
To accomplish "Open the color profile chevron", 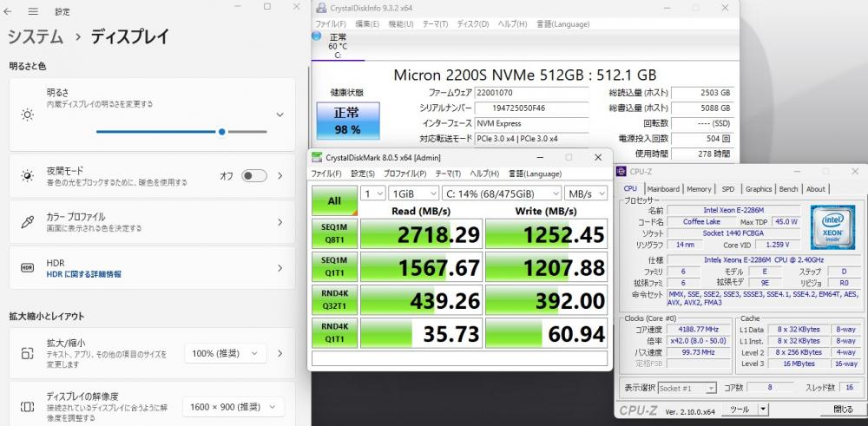I will (280, 222).
